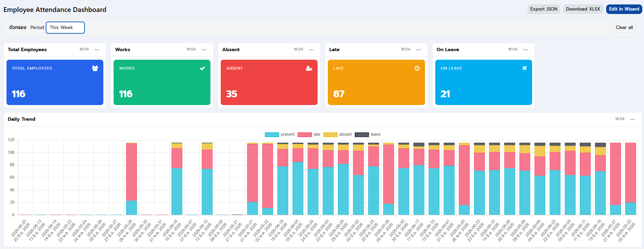Click the Download XLSX button
Screen dimensions: 644x249
pyautogui.click(x=583, y=9)
